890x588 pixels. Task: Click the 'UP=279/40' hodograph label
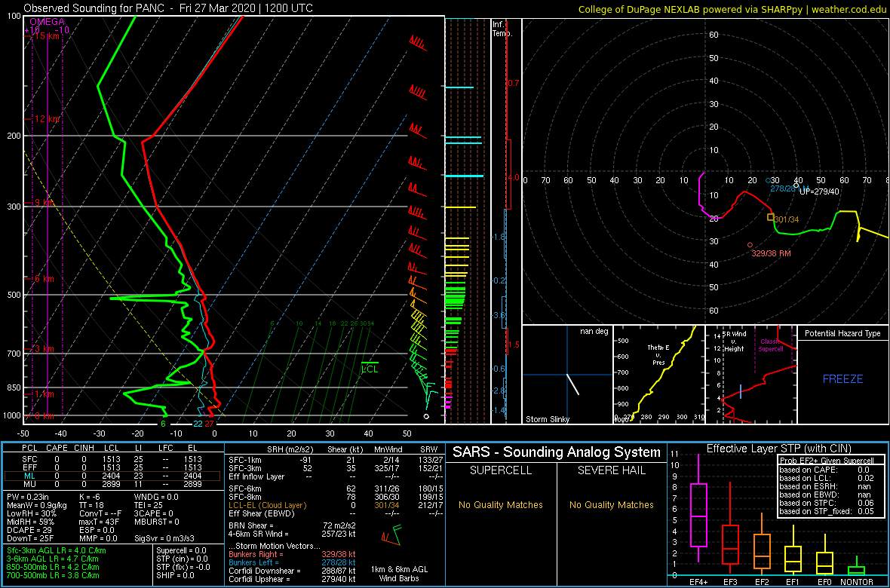tap(819, 191)
